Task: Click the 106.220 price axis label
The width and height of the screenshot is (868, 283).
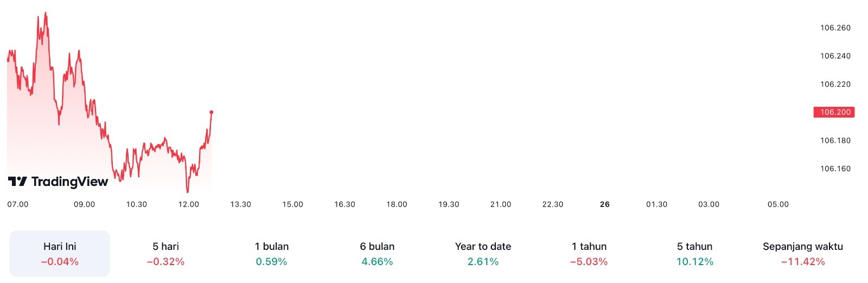Action: click(835, 84)
